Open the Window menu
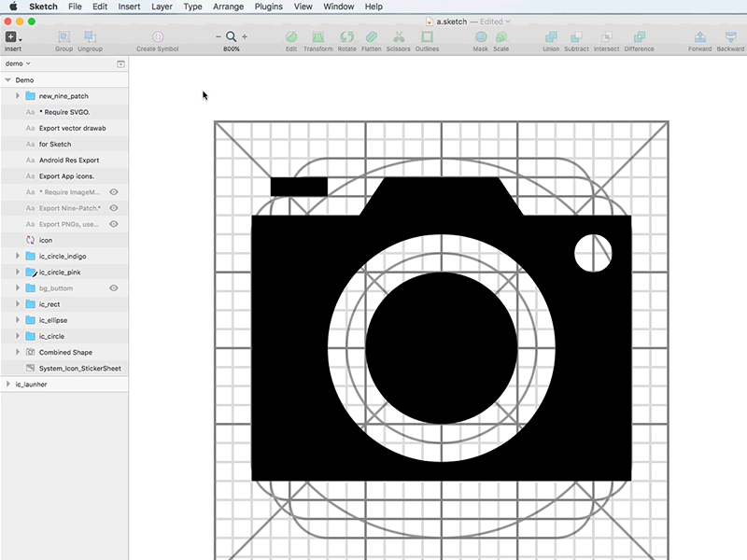The image size is (747, 560). (339, 7)
